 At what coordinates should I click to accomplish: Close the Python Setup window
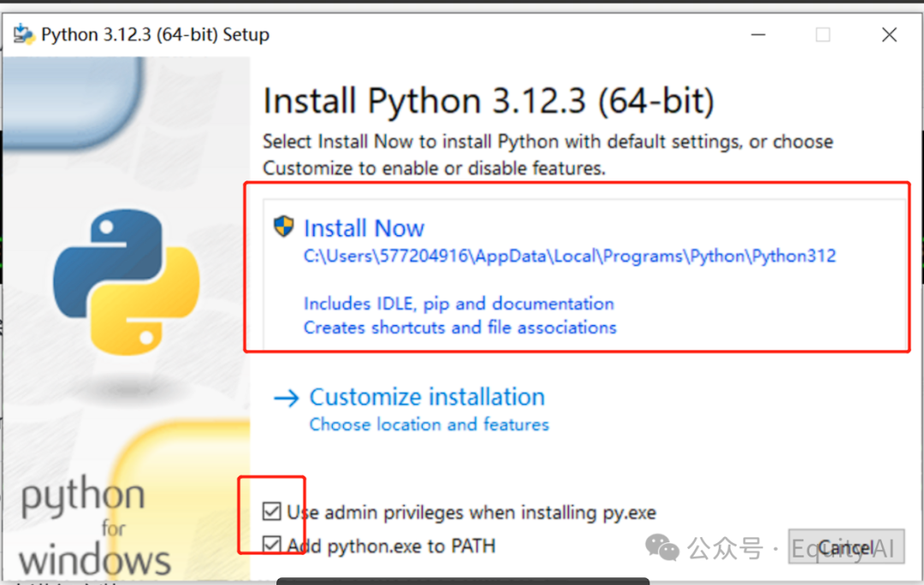pos(889,35)
